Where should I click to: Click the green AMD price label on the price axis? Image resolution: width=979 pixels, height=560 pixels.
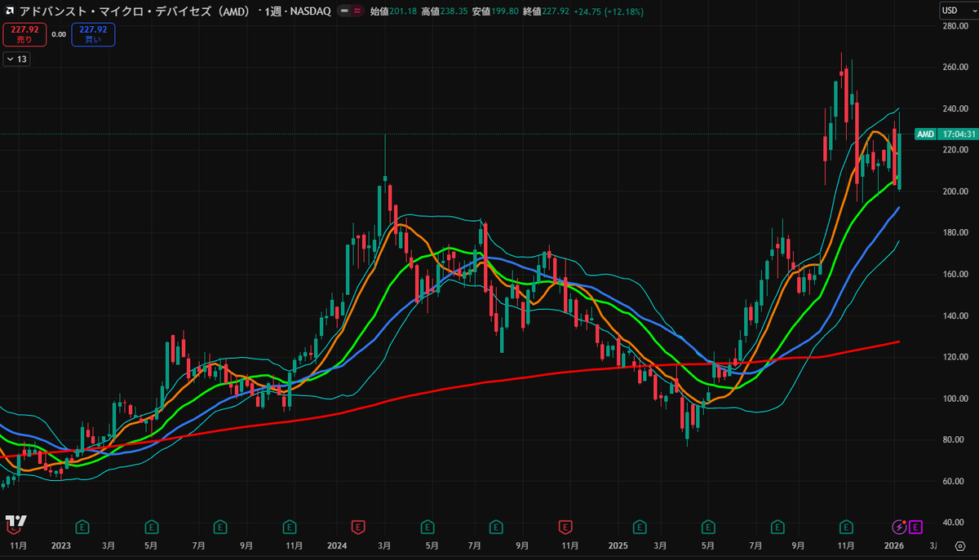[925, 134]
